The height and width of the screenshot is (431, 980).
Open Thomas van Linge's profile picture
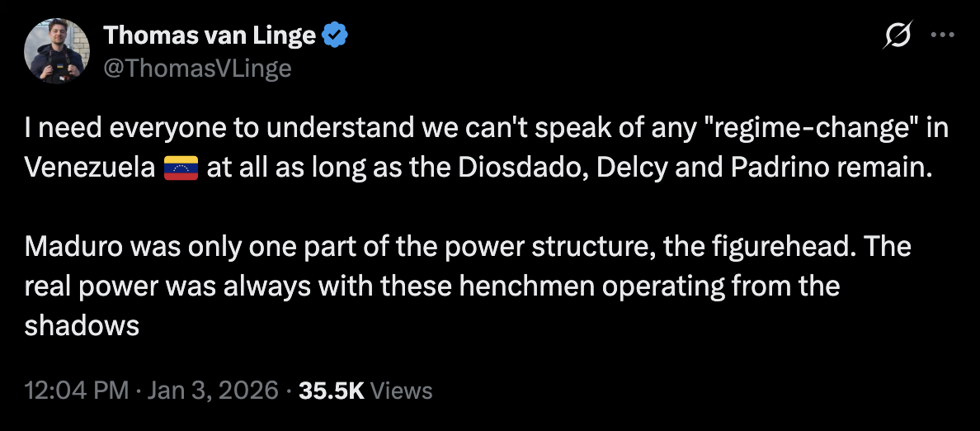point(56,50)
